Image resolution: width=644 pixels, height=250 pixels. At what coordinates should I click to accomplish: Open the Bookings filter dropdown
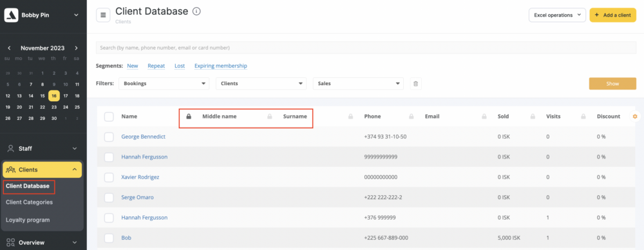point(164,84)
